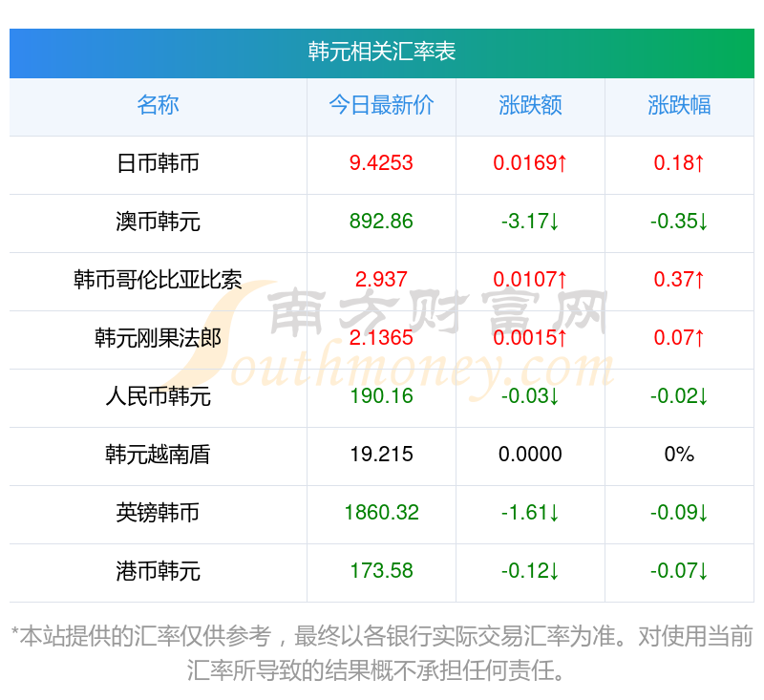The image size is (764, 700).
Task: Select the 名称 column header
Action: 158,105
